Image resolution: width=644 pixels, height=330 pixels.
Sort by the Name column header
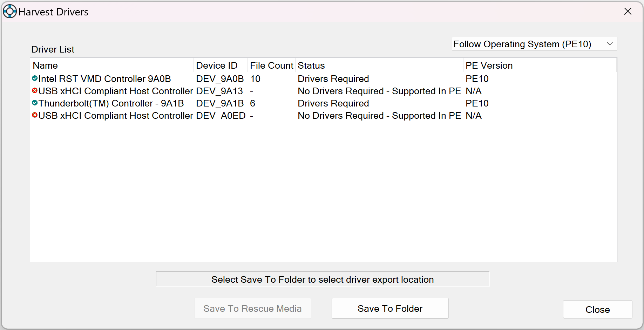(45, 66)
